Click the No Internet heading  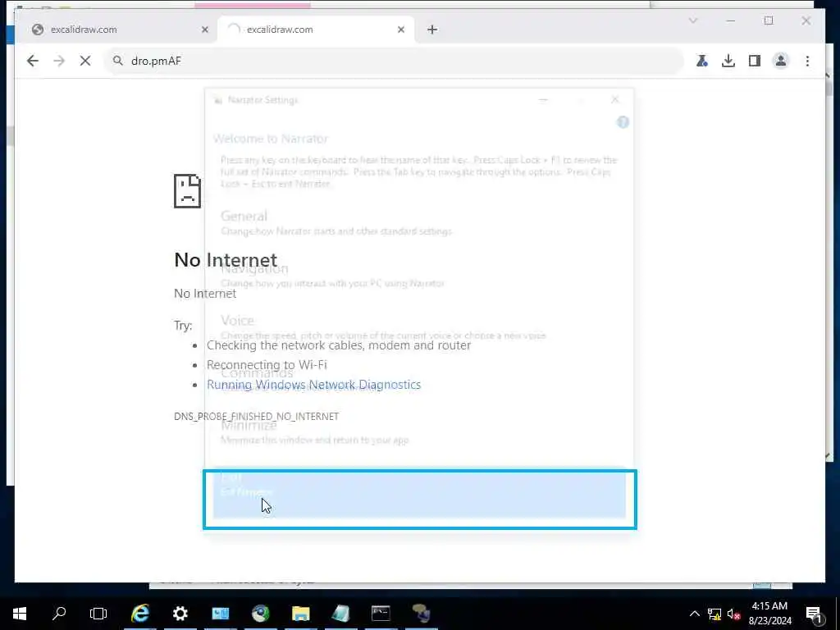point(226,260)
